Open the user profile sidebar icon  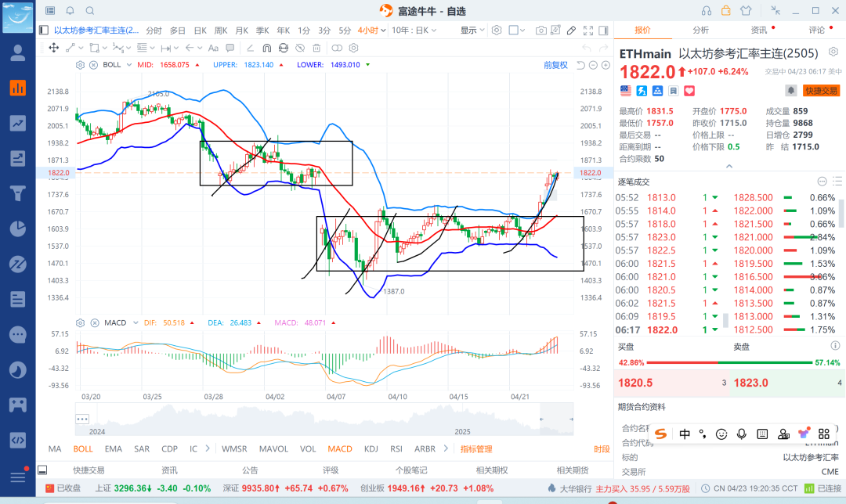click(x=18, y=52)
